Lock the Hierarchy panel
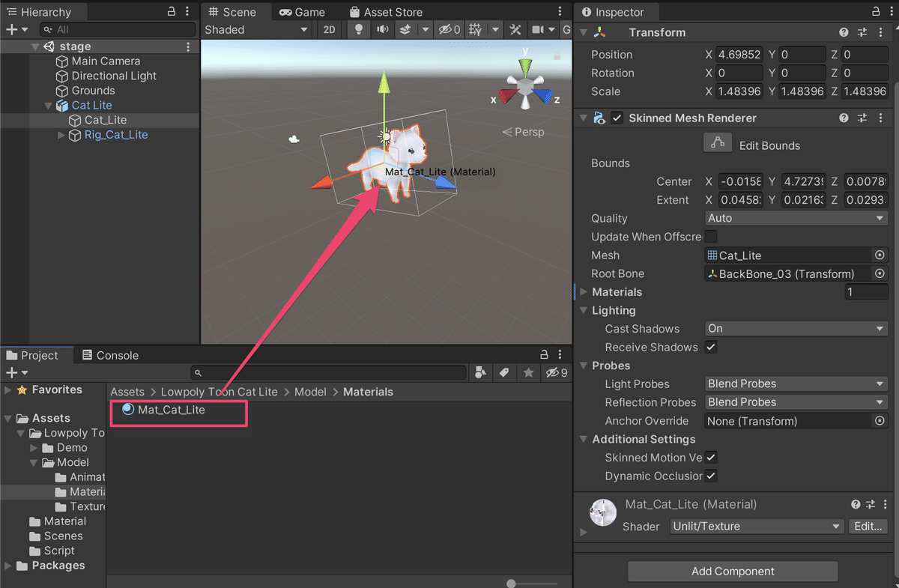Viewport: 899px width, 588px height. click(x=172, y=12)
